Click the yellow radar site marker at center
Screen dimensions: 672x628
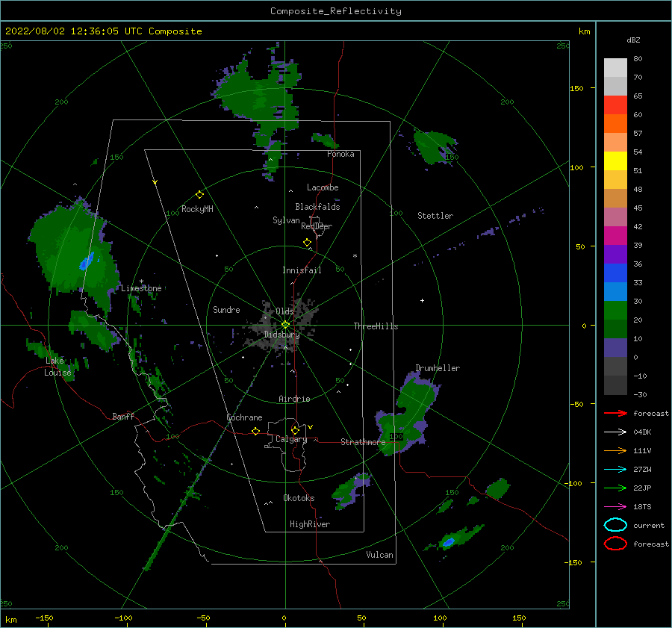285,325
